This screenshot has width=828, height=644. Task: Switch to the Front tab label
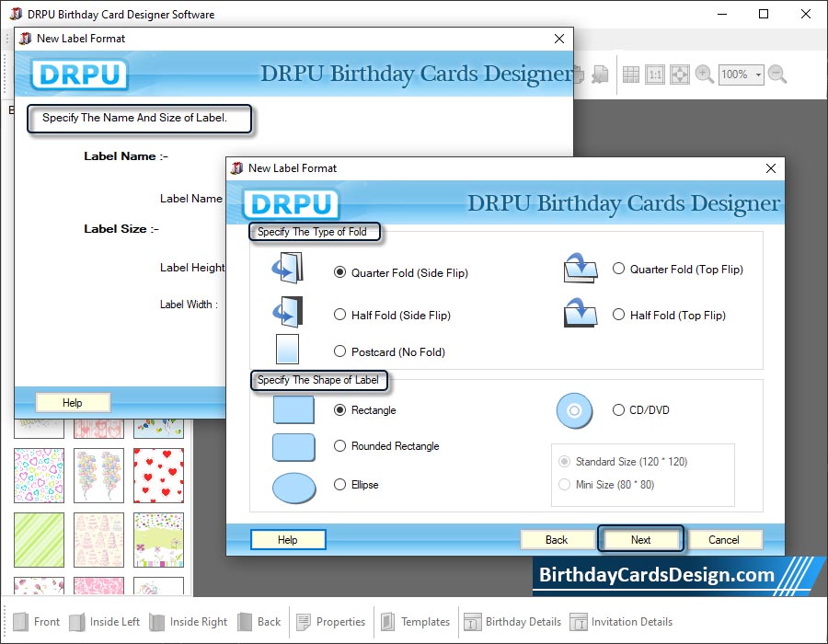47,622
